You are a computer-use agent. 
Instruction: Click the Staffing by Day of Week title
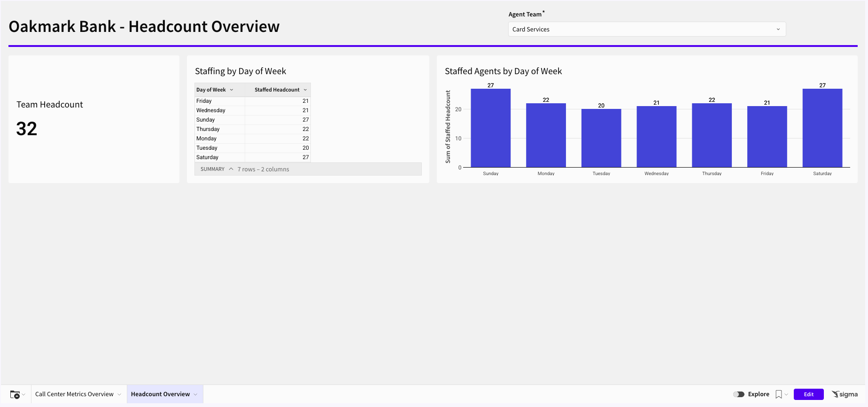[240, 71]
